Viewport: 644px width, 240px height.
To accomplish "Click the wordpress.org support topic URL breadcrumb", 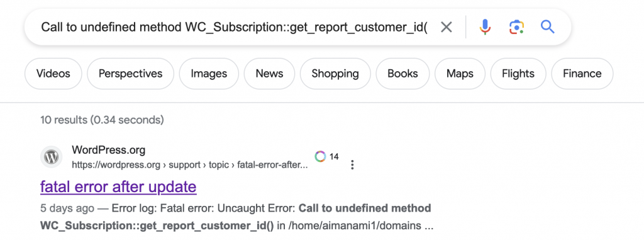I will pos(190,165).
